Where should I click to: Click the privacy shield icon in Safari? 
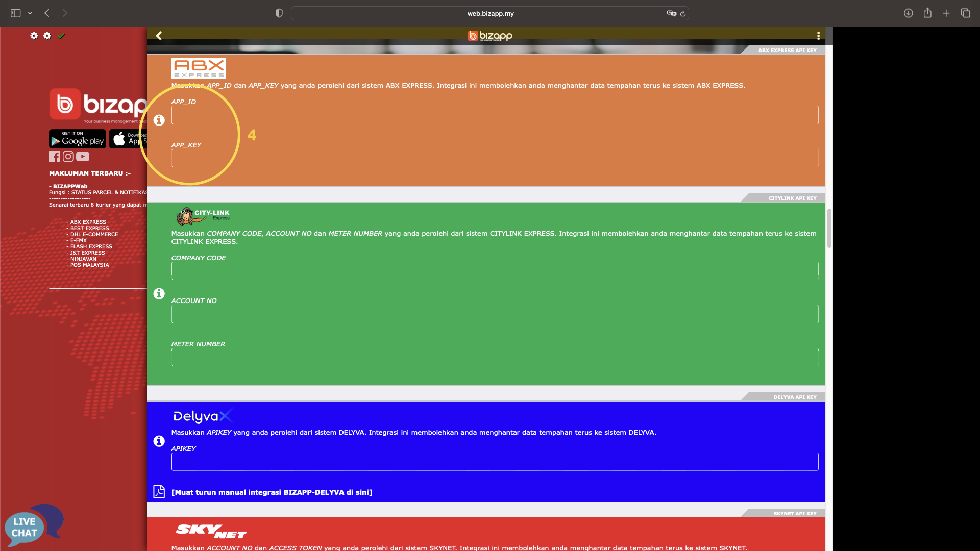pyautogui.click(x=279, y=13)
